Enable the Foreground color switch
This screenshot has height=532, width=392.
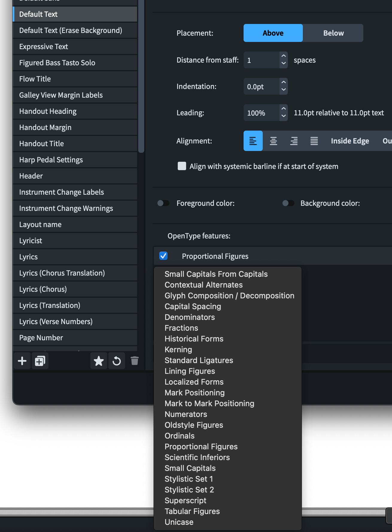[163, 203]
